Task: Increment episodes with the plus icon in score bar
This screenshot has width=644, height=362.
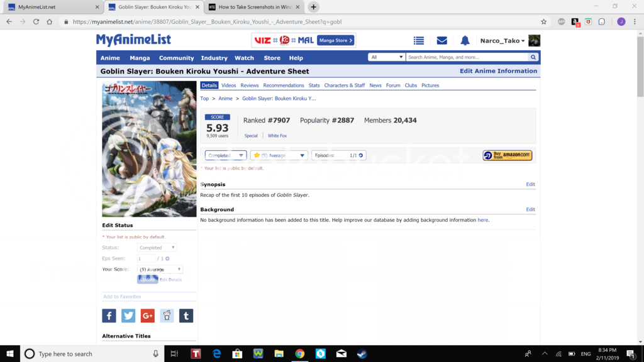Action: coord(361,155)
